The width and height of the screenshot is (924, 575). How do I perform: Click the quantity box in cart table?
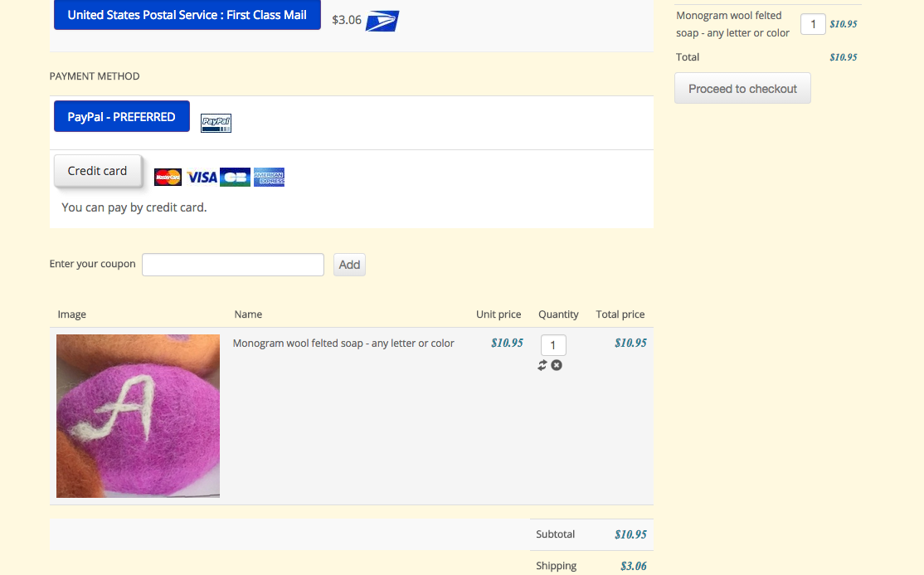point(553,345)
